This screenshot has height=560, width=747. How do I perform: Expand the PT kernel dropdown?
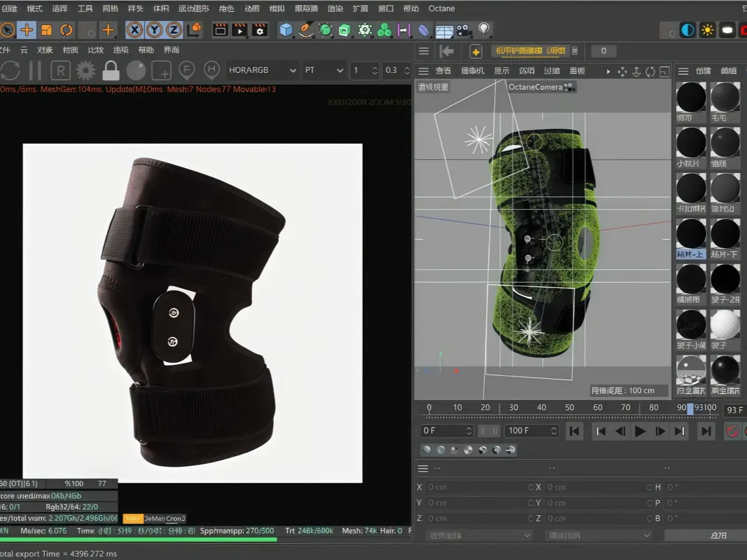324,70
